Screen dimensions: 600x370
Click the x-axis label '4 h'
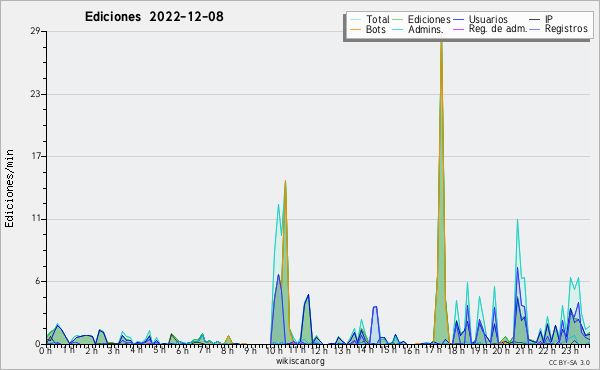point(136,351)
